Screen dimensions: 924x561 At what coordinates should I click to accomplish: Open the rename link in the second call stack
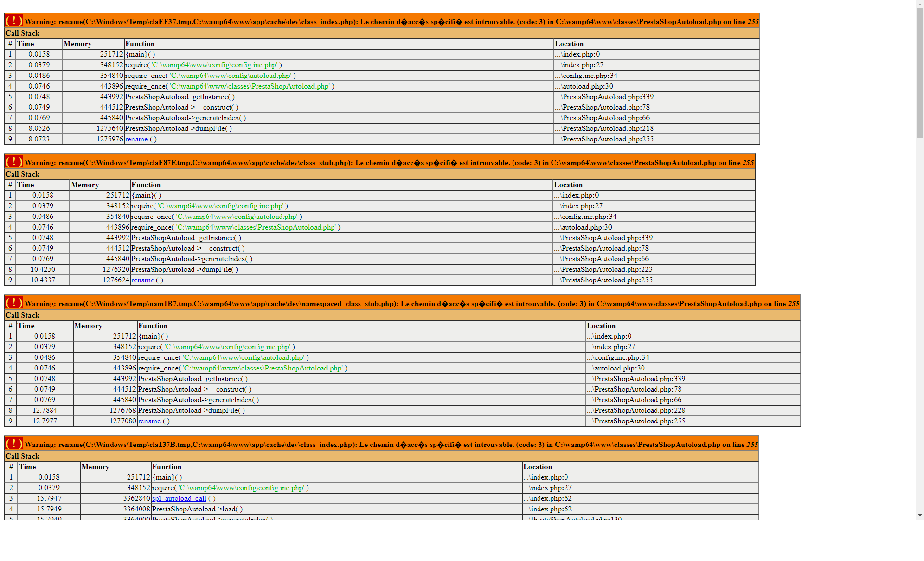(x=142, y=280)
